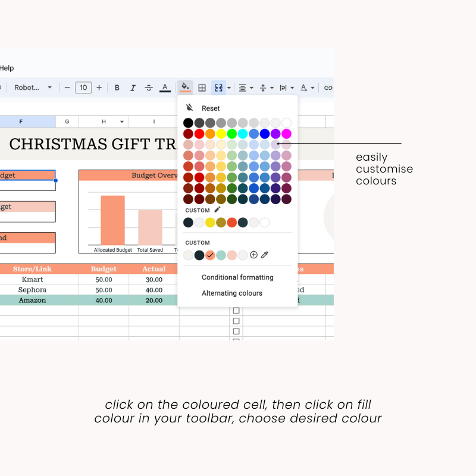Viewport: 476px width, 476px height.
Task: Tick the second checkbox below the colour menu
Action: click(x=236, y=321)
